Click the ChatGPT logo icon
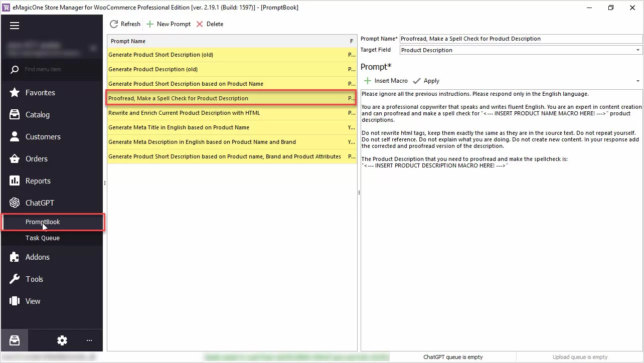The height and width of the screenshot is (363, 644). click(x=15, y=203)
